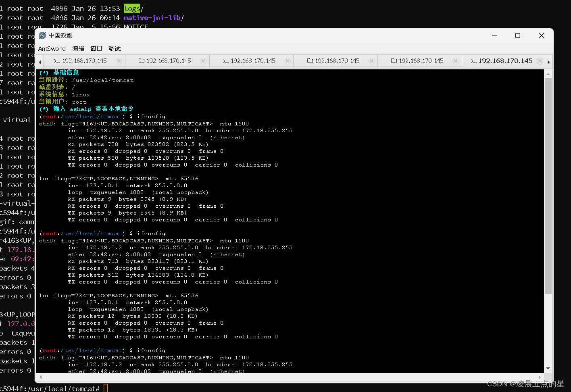Click the horizontal scrollbar right arrow
The image size is (571, 392).
[540, 377]
